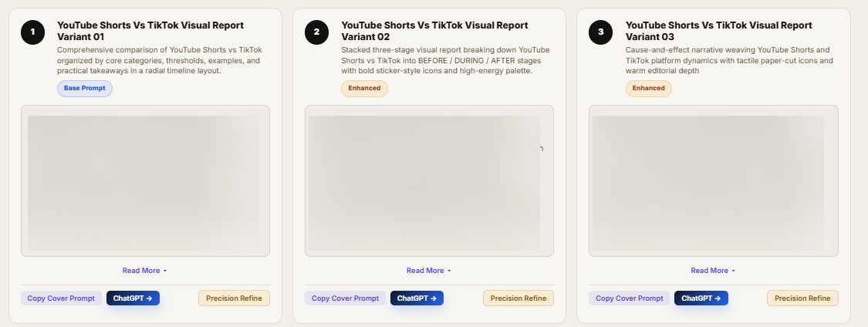Click the Enhanced tag on Variant 03
Image resolution: width=868 pixels, height=327 pixels.
pyautogui.click(x=649, y=89)
